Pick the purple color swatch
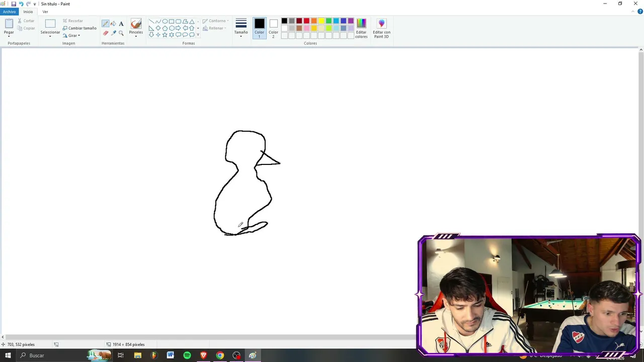Image resolution: width=644 pixels, height=362 pixels. coord(351,21)
